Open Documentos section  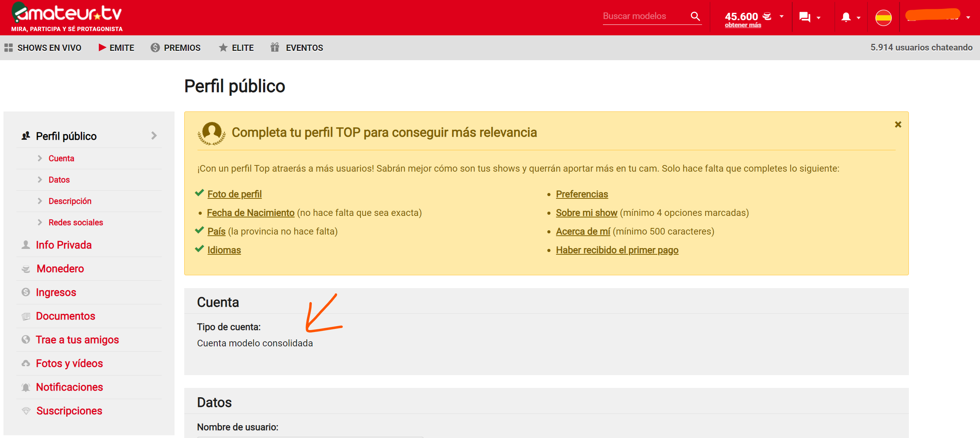pos(66,316)
